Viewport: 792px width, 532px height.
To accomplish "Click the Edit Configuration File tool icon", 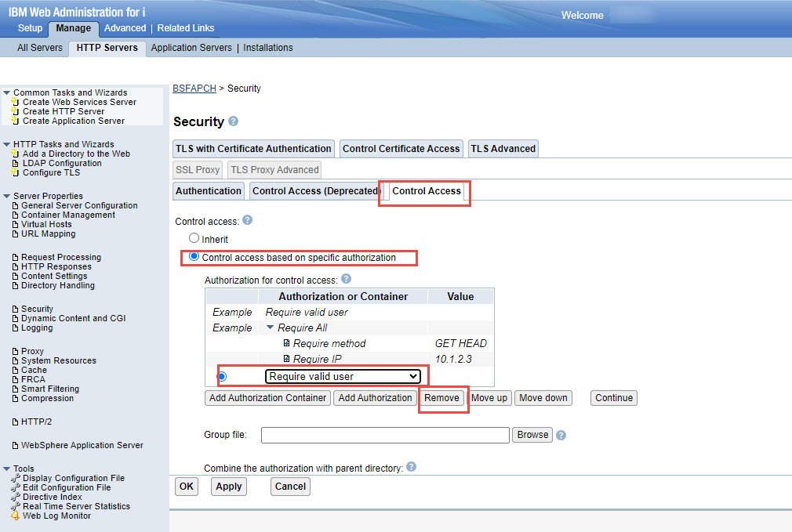I will [x=15, y=487].
